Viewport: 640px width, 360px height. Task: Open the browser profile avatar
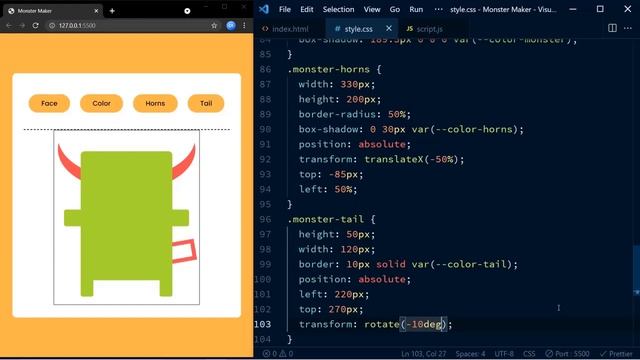[231, 25]
